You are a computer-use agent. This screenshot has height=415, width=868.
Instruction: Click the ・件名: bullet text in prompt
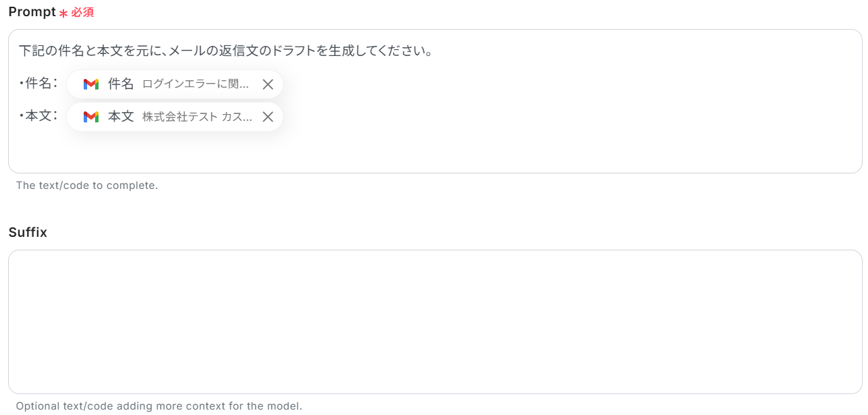38,84
